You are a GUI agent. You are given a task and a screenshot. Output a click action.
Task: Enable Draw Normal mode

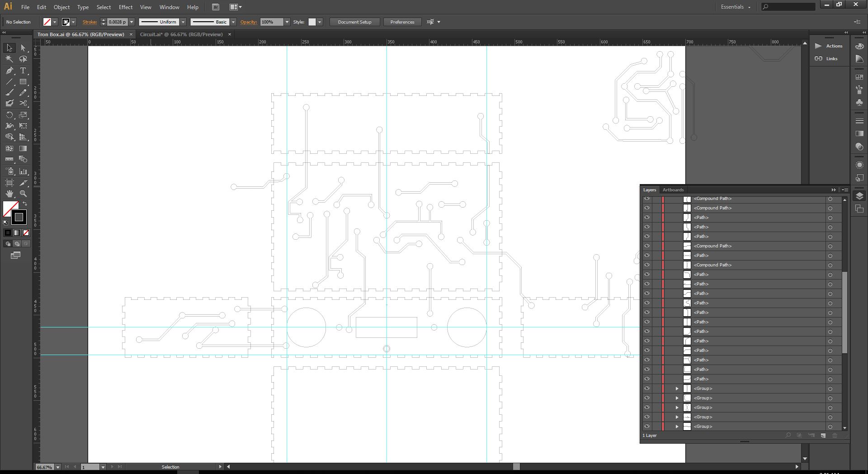[x=8, y=244]
